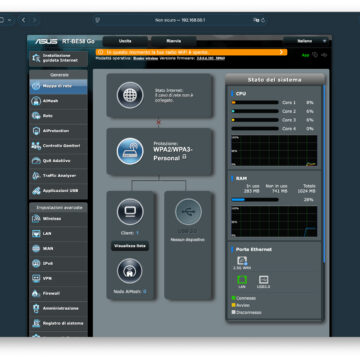This screenshot has width=360, height=360.
Task: Click the Riavvia reboot button
Action: tap(174, 41)
